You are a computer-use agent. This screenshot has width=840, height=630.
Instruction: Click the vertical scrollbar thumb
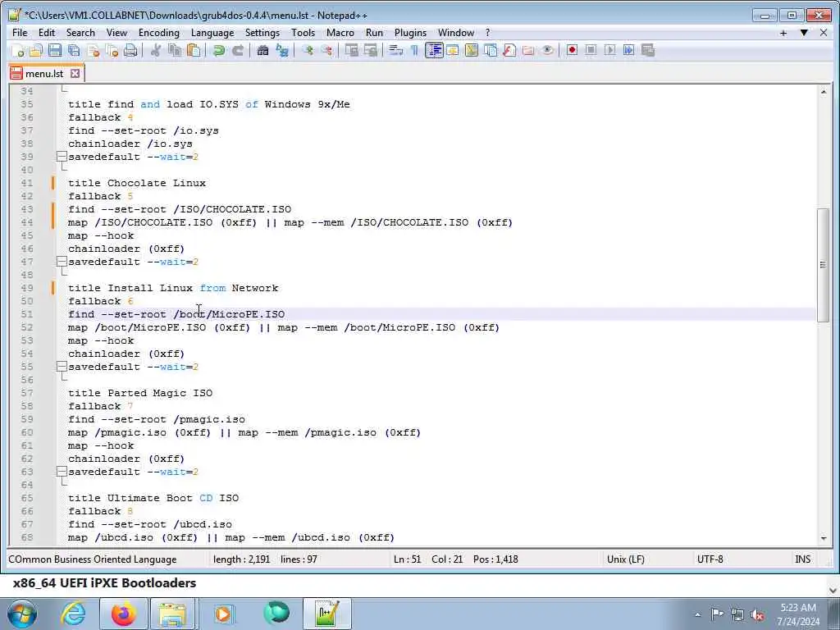pyautogui.click(x=824, y=265)
